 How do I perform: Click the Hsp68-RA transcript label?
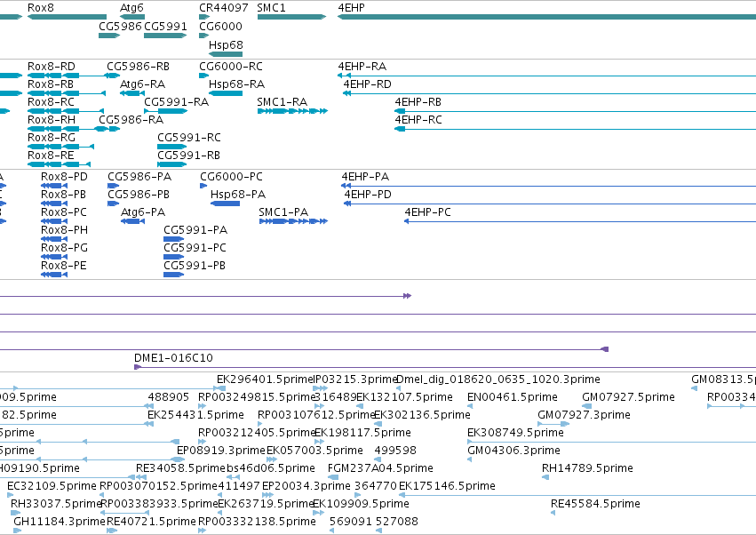point(236,84)
